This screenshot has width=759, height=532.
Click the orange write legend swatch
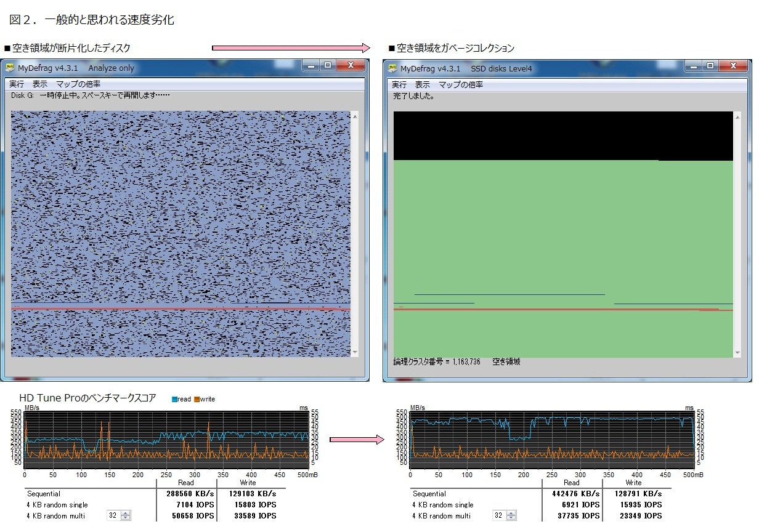pyautogui.click(x=197, y=400)
